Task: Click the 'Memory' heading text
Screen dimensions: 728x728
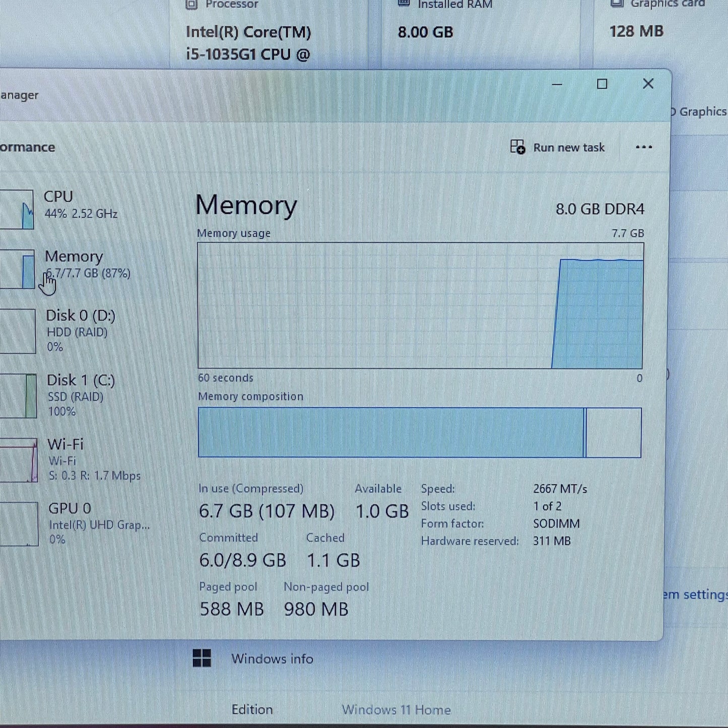Action: (x=246, y=206)
